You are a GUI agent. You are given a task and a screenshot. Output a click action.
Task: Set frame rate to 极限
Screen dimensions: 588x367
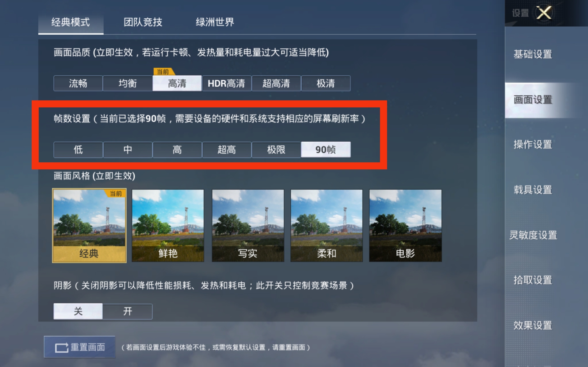coord(276,150)
